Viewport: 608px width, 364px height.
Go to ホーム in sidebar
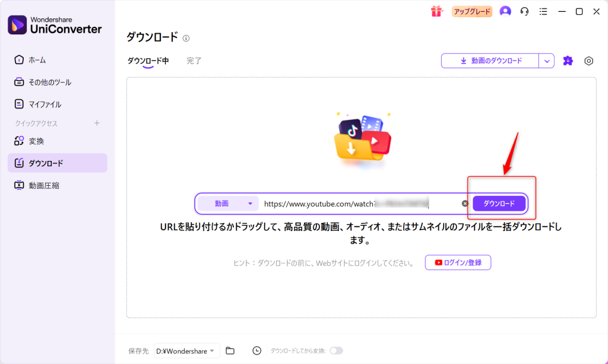58,60
